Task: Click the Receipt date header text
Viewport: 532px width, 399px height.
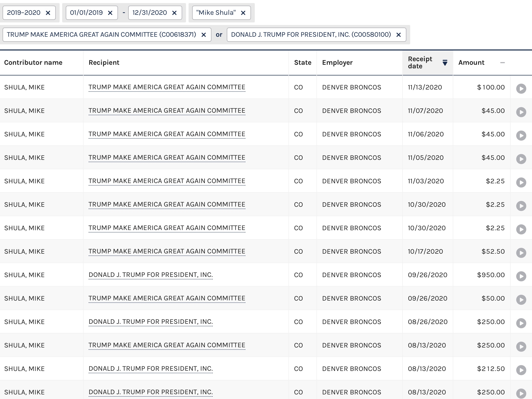Action: [x=420, y=63]
